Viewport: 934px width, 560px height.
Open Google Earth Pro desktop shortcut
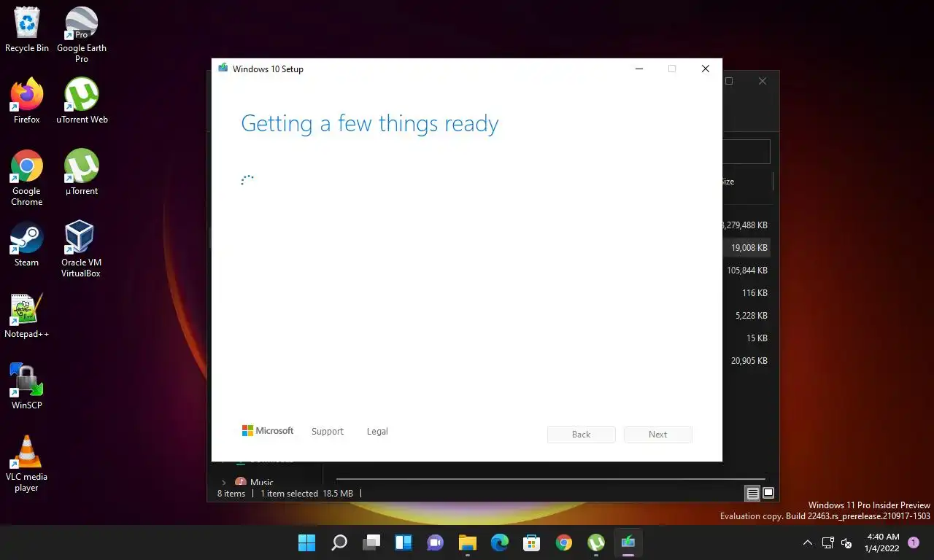point(82,35)
